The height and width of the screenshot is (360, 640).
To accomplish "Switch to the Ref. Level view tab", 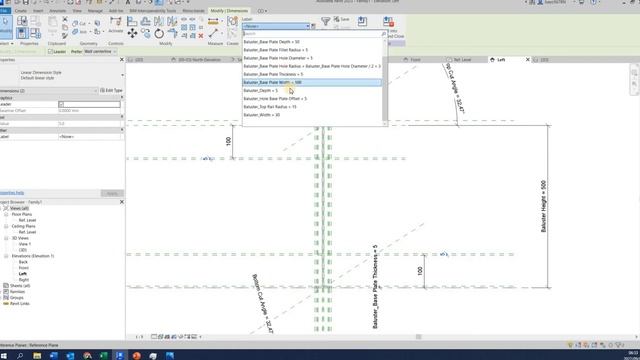I will (x=462, y=60).
